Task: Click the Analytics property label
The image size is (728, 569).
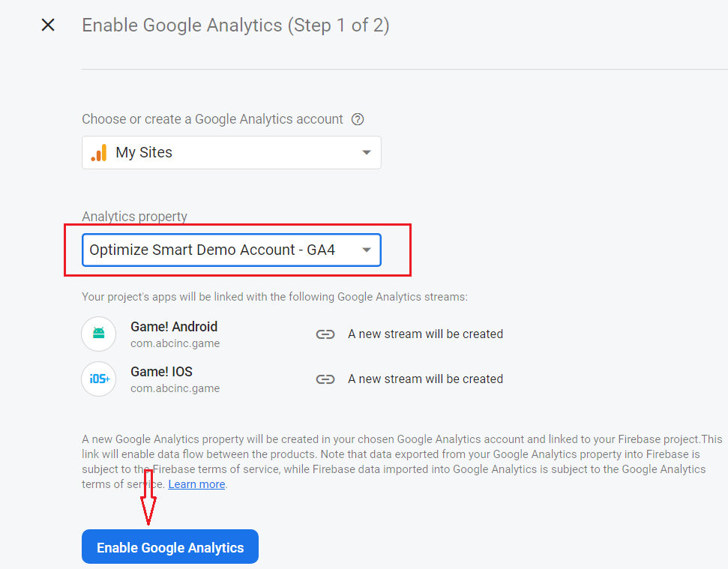Action: [x=134, y=217]
